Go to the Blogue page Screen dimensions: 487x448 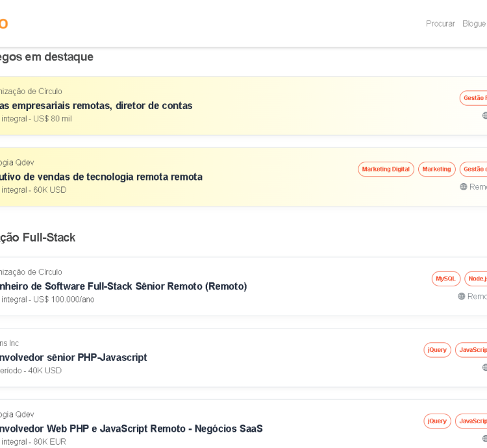click(474, 23)
